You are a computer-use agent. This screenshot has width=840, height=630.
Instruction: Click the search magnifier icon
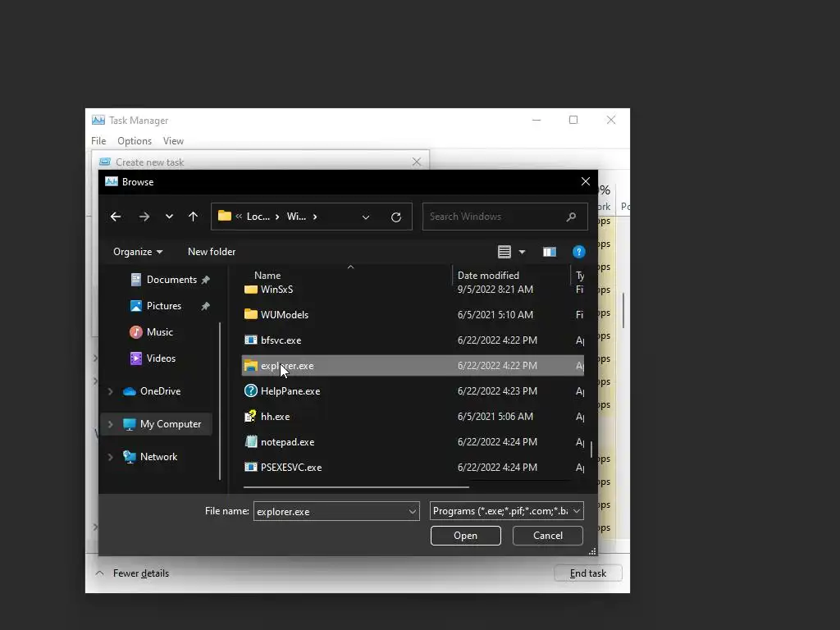click(571, 217)
